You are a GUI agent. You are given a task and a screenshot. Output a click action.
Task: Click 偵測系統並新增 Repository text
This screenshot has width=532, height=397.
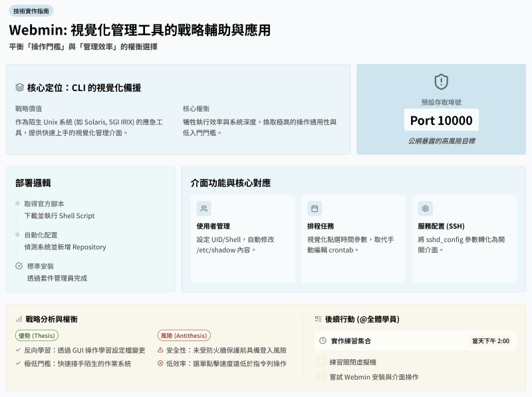(x=65, y=247)
